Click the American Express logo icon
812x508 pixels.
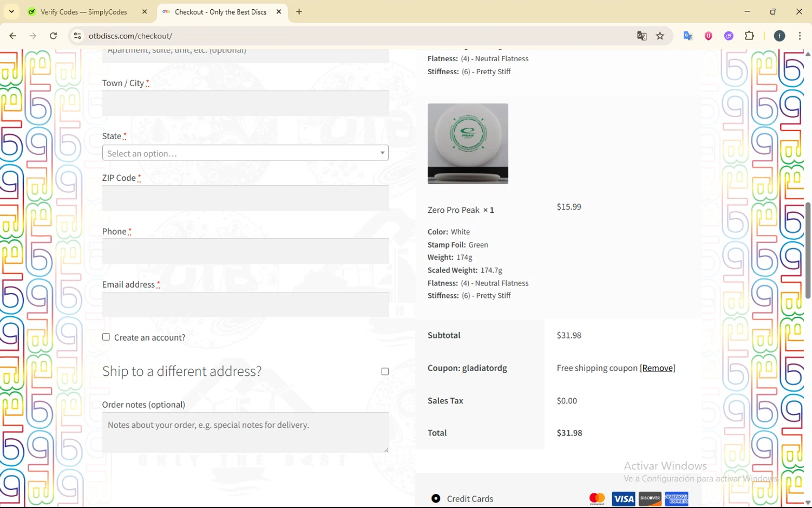point(677,499)
